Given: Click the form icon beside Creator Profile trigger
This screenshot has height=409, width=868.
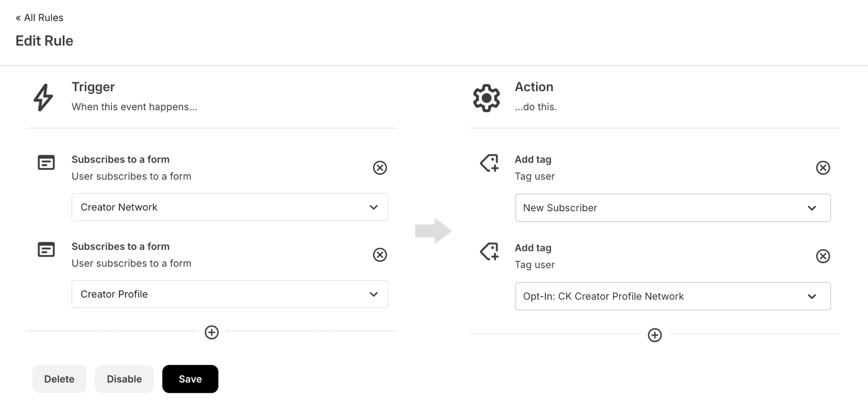Looking at the screenshot, I should 46,249.
